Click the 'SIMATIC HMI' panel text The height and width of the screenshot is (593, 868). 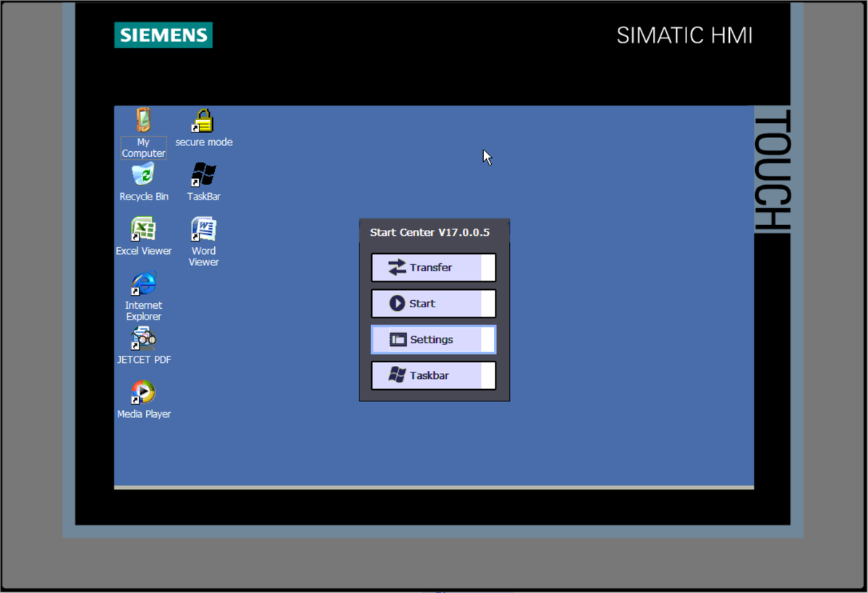[x=684, y=35]
